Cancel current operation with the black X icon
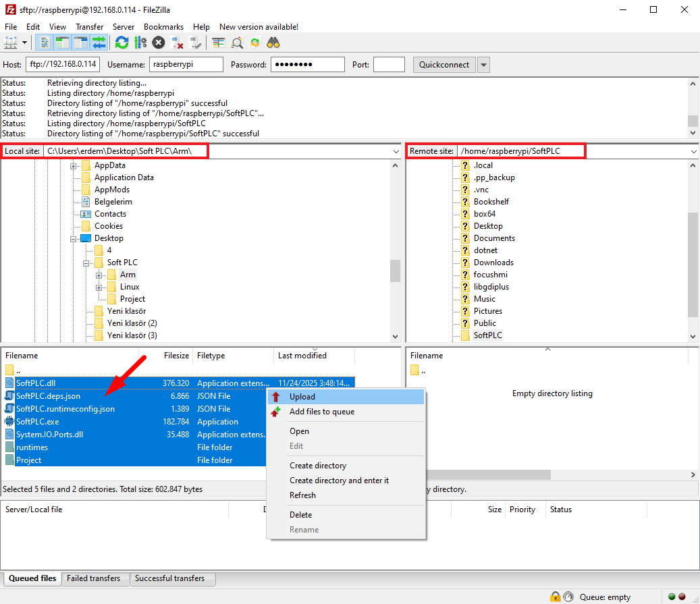This screenshot has height=604, width=700. [x=159, y=43]
